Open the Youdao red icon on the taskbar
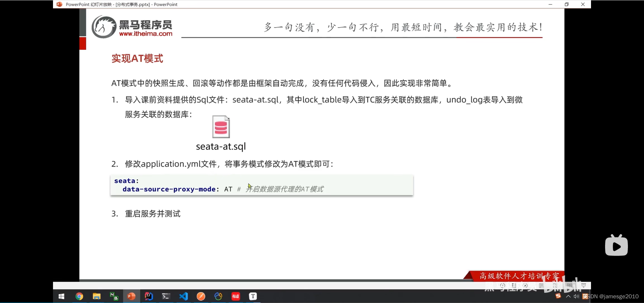 (x=236, y=296)
